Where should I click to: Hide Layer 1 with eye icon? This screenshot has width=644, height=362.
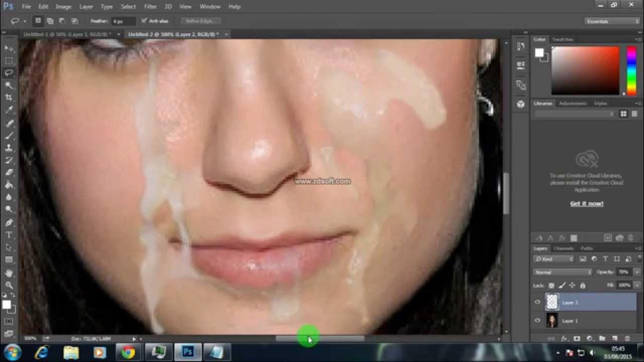[x=537, y=320]
